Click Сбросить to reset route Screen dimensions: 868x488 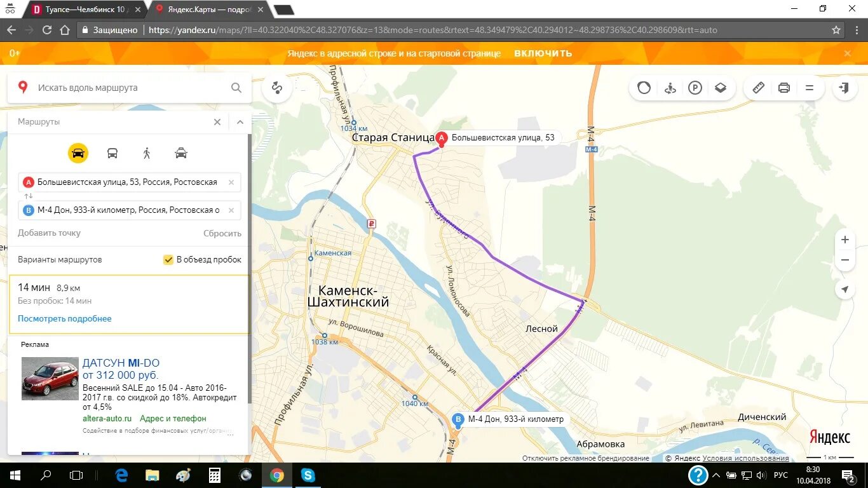point(222,233)
